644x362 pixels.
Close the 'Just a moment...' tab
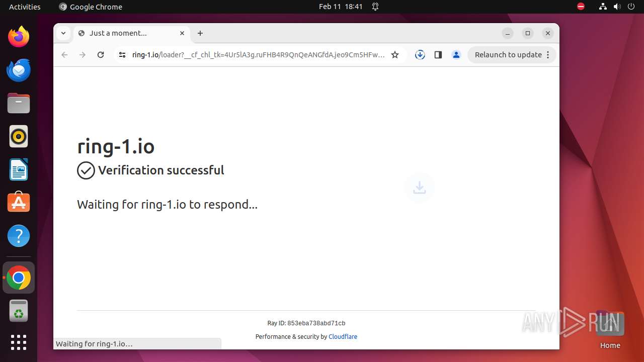pos(182,33)
